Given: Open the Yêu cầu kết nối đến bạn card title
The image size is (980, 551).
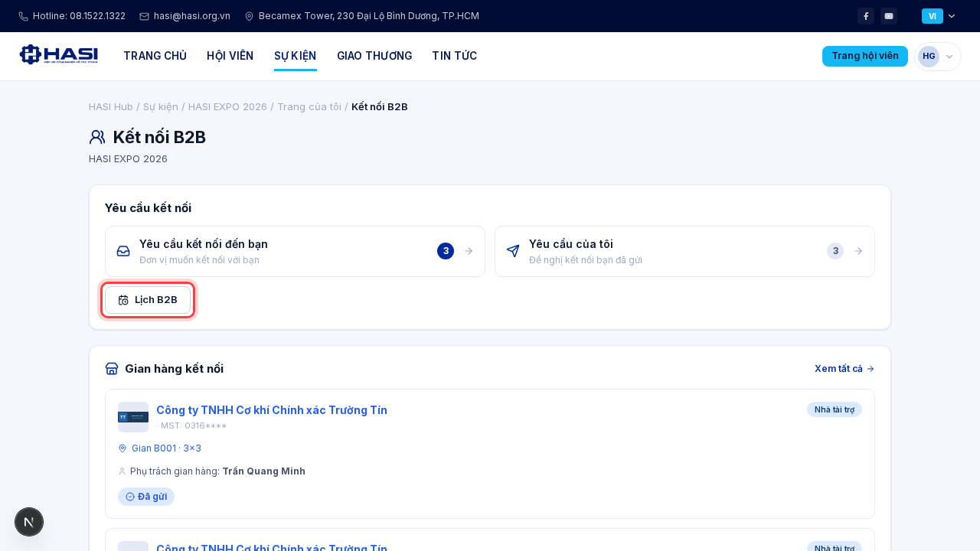Looking at the screenshot, I should 204,244.
